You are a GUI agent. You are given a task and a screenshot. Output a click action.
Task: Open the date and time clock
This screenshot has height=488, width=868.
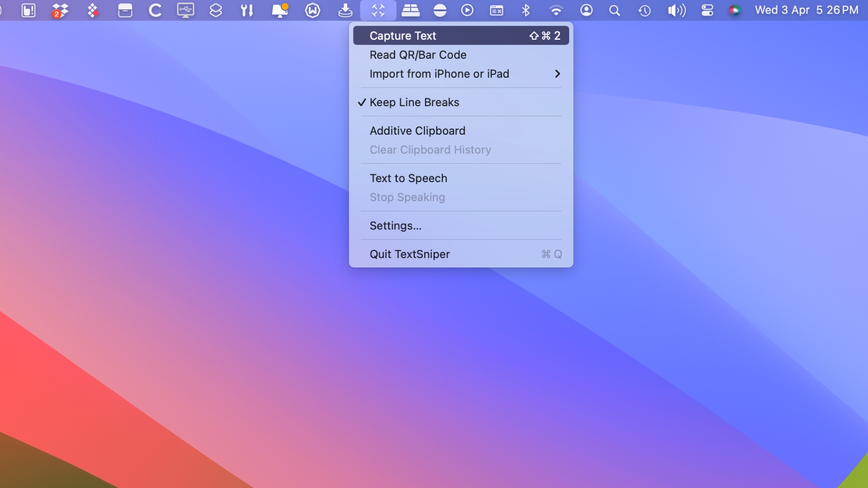[807, 10]
